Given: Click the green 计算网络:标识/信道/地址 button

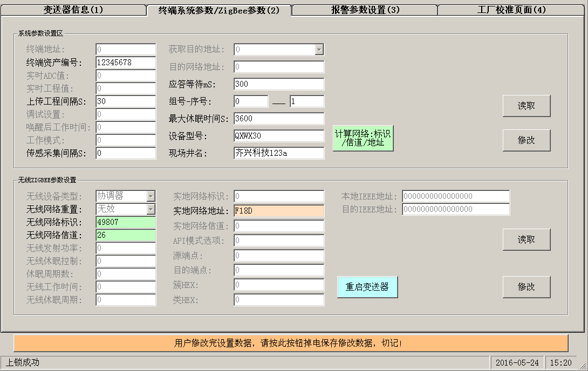Looking at the screenshot, I should [363, 138].
